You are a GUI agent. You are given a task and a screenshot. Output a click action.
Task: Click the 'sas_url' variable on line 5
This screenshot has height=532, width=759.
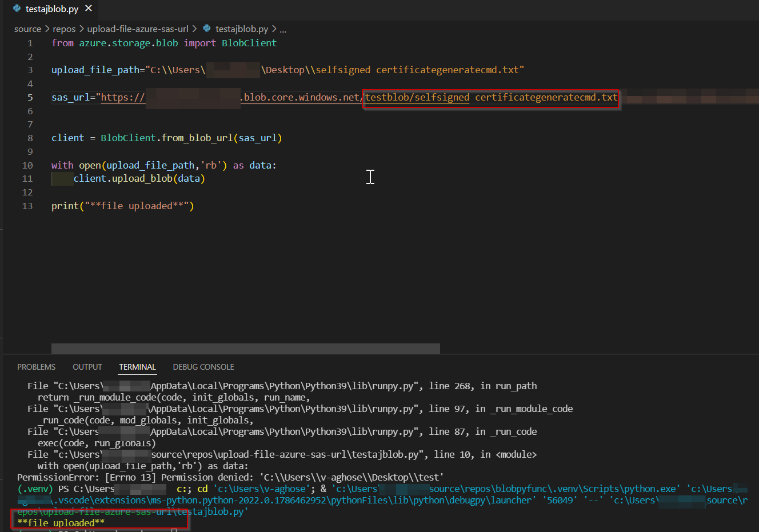click(x=71, y=97)
